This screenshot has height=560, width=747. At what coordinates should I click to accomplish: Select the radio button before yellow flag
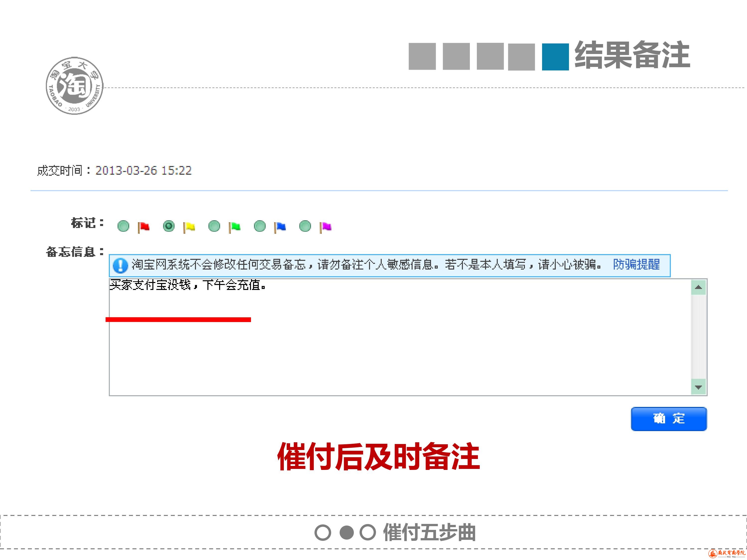[169, 226]
